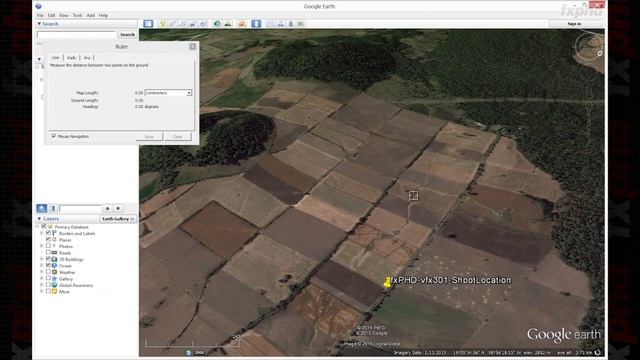Click the Clear button in Ruler
The image size is (640, 360).
click(x=178, y=136)
